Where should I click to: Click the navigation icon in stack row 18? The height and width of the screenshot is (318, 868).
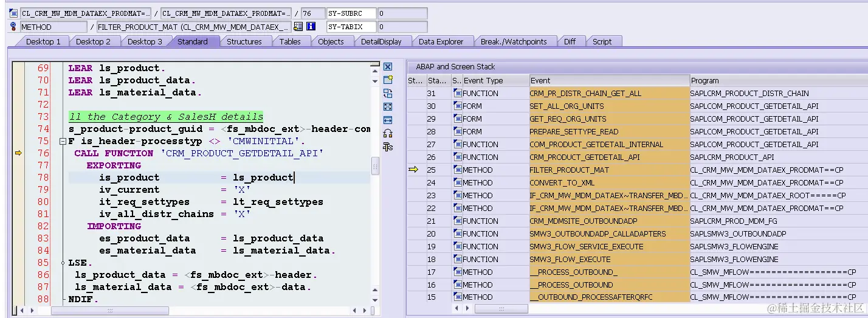click(457, 259)
